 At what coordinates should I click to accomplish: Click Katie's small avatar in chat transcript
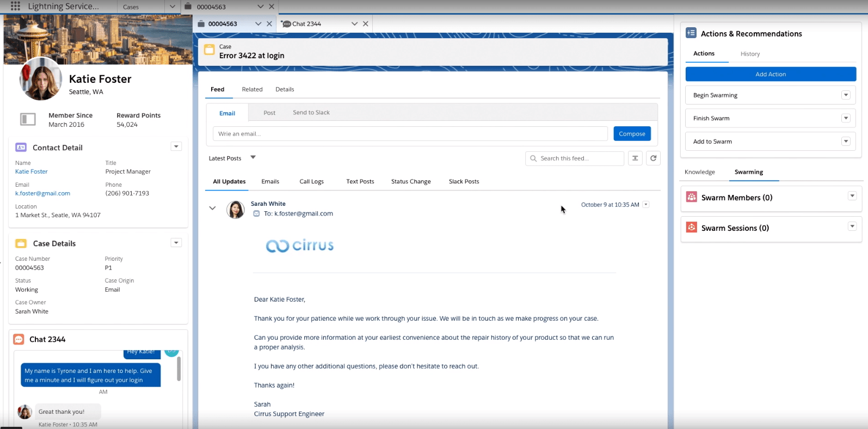25,412
